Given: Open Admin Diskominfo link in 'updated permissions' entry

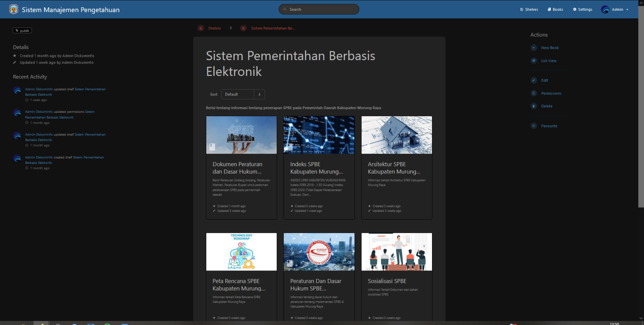Looking at the screenshot, I should [x=39, y=112].
